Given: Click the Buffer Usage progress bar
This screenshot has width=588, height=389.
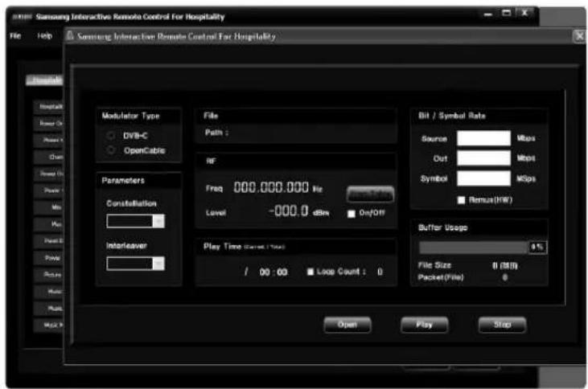Looking at the screenshot, I should pyautogui.click(x=473, y=248).
